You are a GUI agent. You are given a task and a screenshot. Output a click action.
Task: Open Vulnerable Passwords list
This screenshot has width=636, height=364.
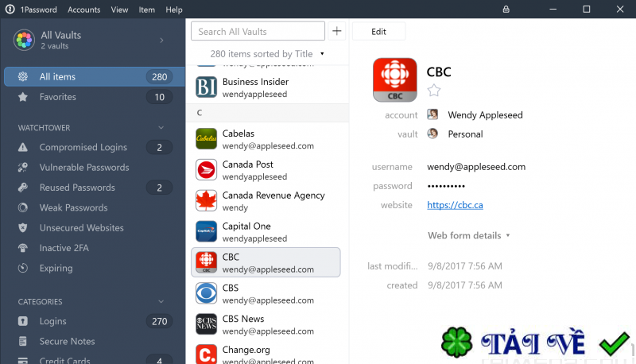[x=95, y=168]
